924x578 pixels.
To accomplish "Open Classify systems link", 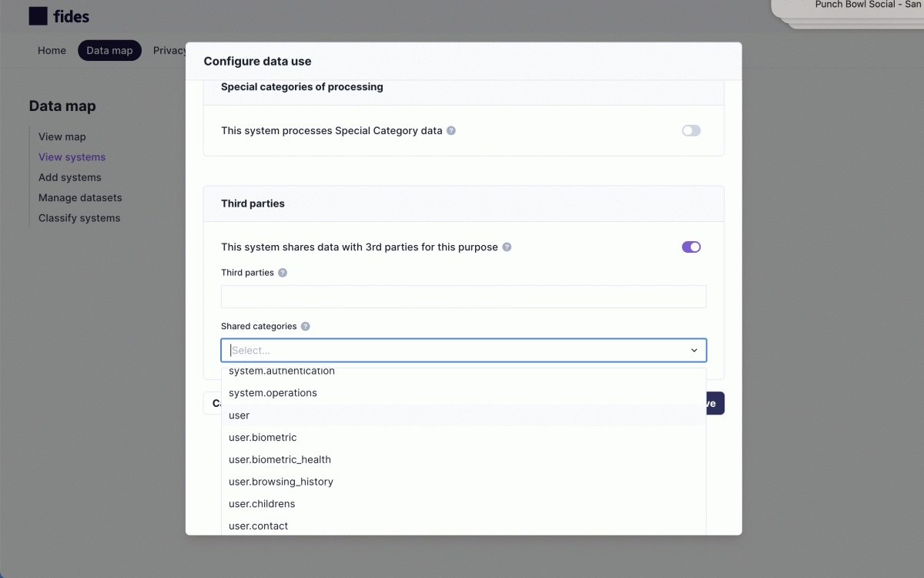I will point(79,218).
